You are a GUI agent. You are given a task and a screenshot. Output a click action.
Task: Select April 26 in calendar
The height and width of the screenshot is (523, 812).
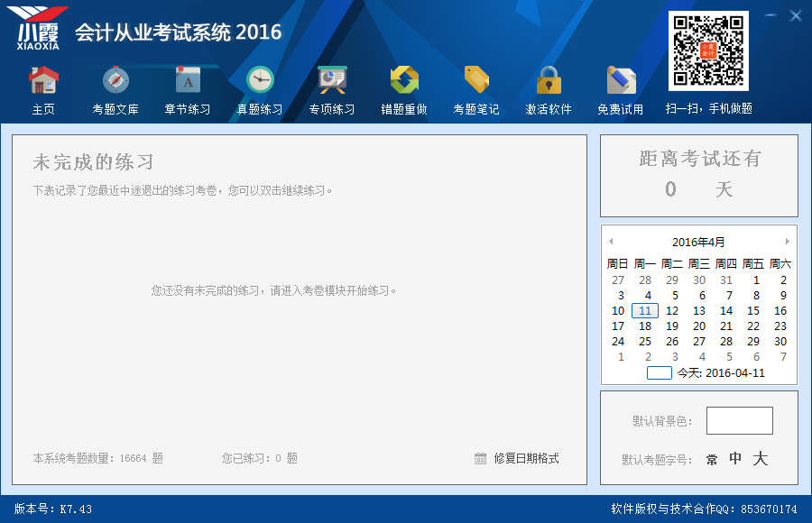tap(672, 342)
